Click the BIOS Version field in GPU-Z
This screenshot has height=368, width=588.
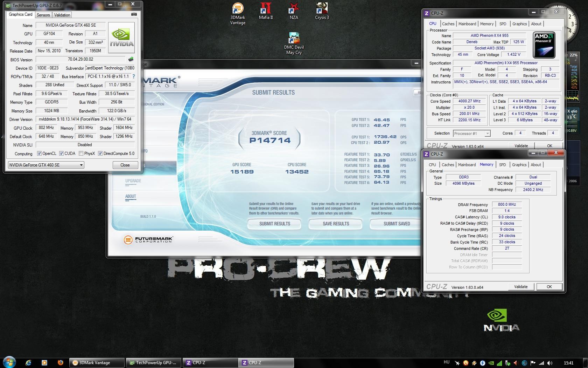point(80,60)
